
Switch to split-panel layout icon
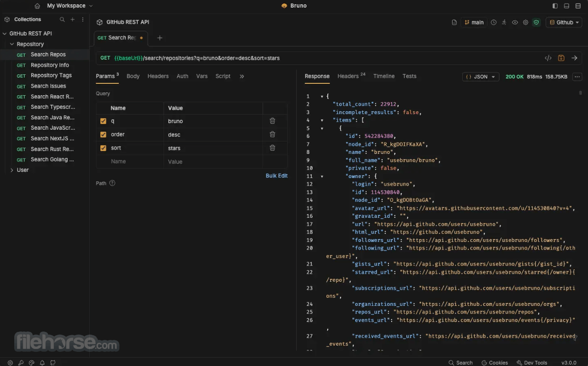click(x=578, y=6)
